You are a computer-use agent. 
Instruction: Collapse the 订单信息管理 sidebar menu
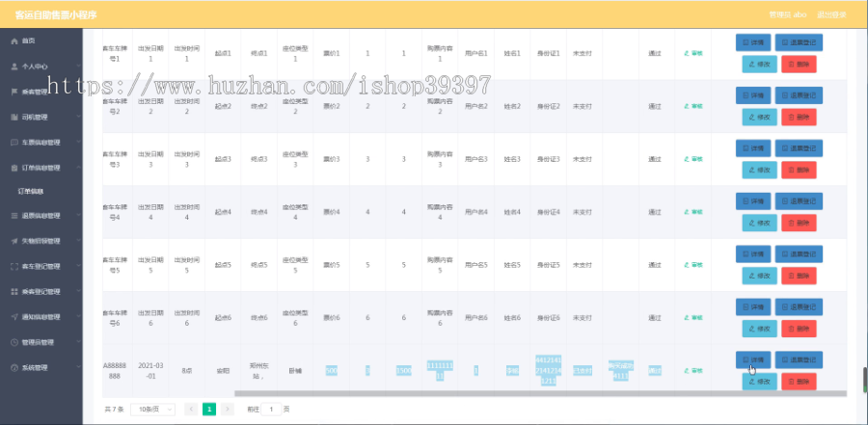tap(41, 168)
